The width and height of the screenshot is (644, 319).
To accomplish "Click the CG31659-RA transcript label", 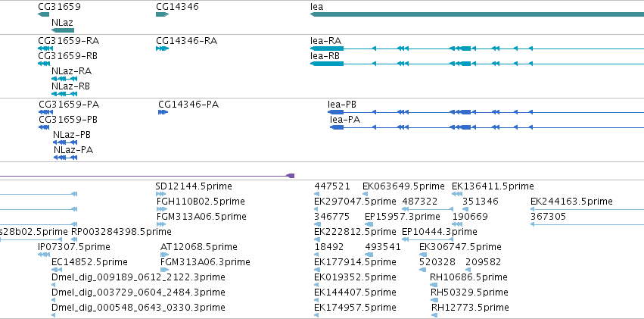I will tap(69, 41).
